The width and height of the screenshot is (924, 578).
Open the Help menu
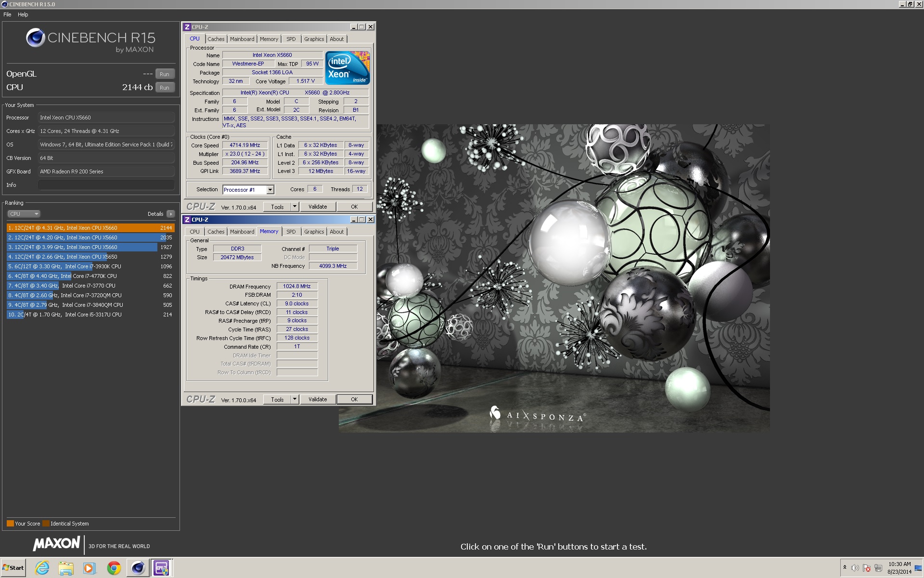(x=23, y=14)
